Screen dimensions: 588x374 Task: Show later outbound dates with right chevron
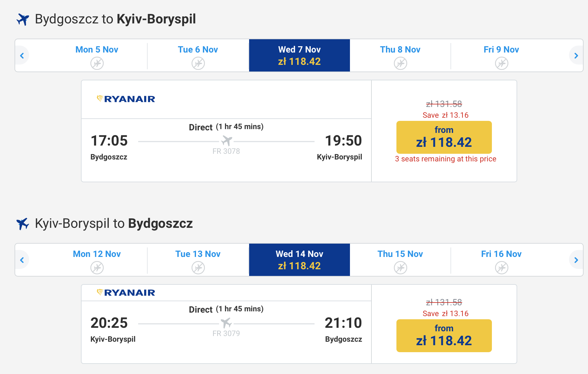click(x=576, y=56)
